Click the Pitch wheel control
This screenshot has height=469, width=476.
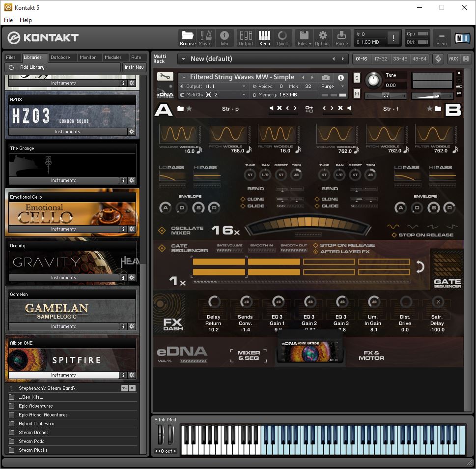pyautogui.click(x=161, y=435)
